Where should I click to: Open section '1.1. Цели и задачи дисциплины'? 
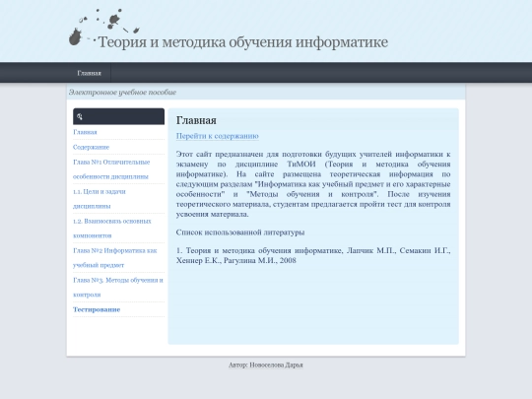click(x=100, y=199)
